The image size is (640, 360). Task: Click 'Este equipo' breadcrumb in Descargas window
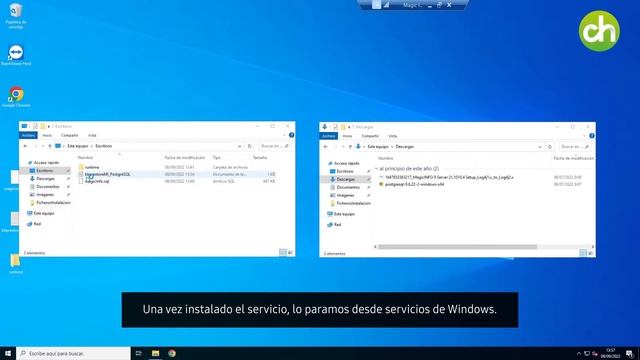(378, 147)
